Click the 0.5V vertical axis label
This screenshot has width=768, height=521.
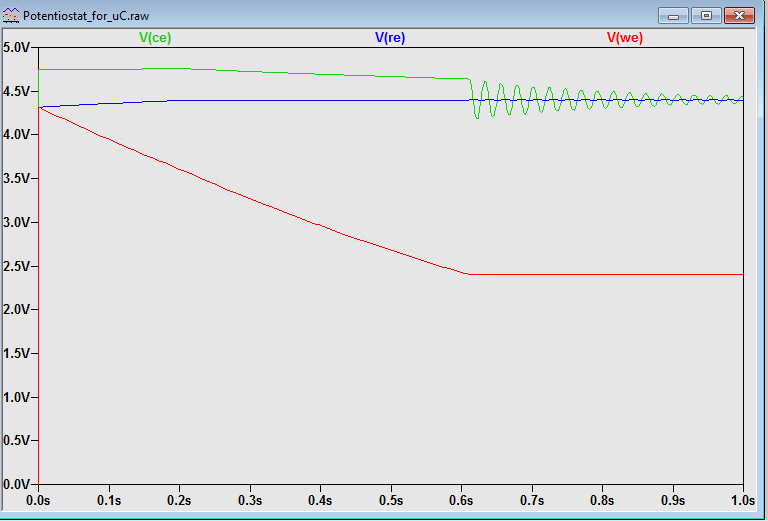16,441
